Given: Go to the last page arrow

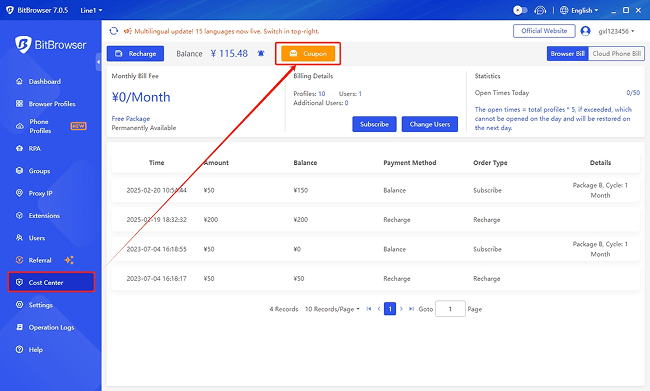Looking at the screenshot, I should point(411,309).
